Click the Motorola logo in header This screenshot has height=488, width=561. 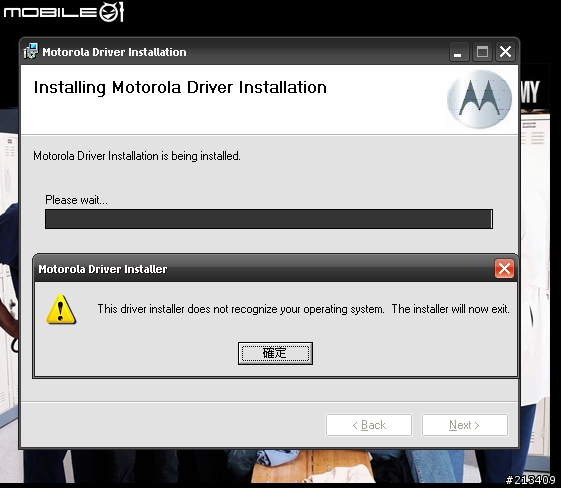click(479, 99)
